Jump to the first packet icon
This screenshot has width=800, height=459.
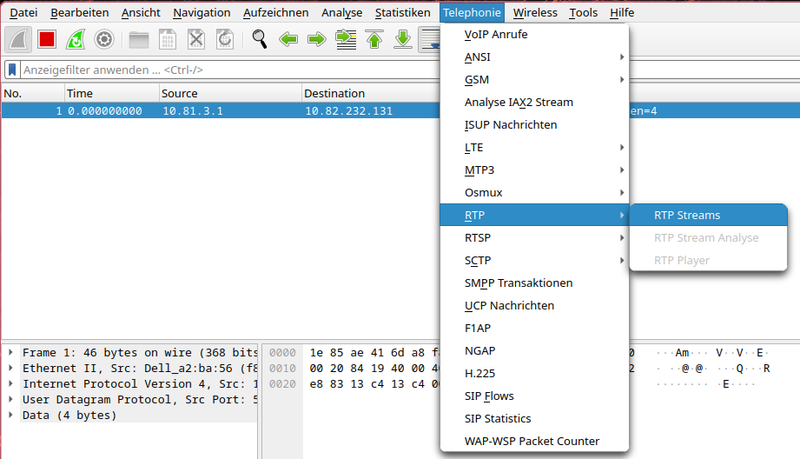(375, 39)
